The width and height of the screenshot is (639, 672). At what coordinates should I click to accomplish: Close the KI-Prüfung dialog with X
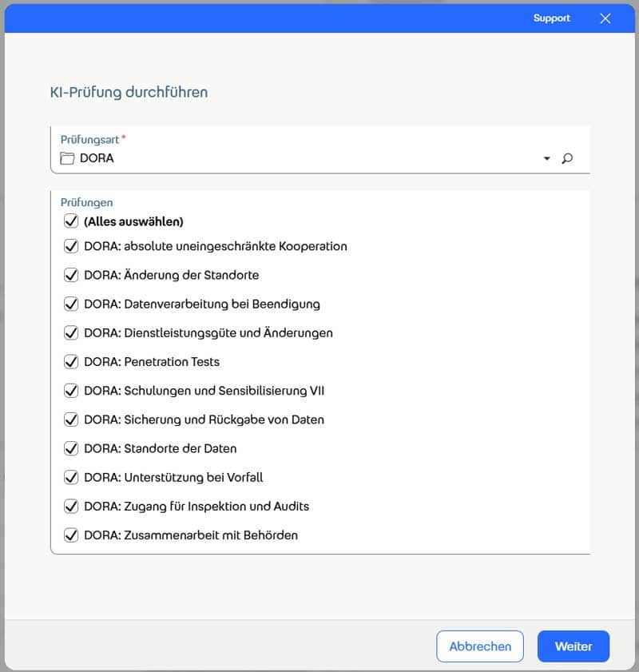(x=605, y=18)
